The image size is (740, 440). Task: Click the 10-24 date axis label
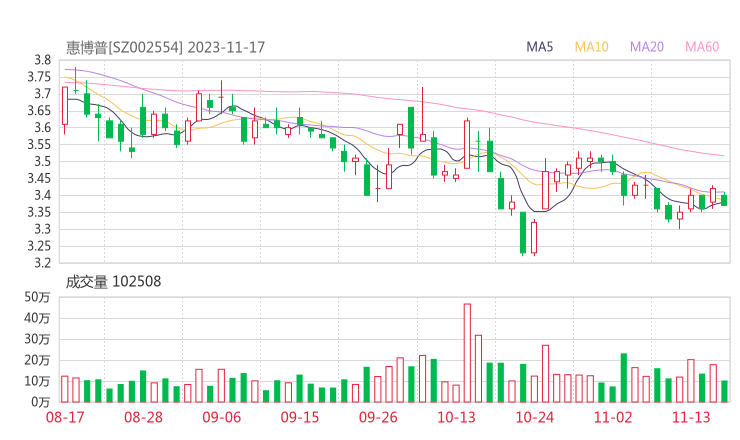(x=534, y=417)
